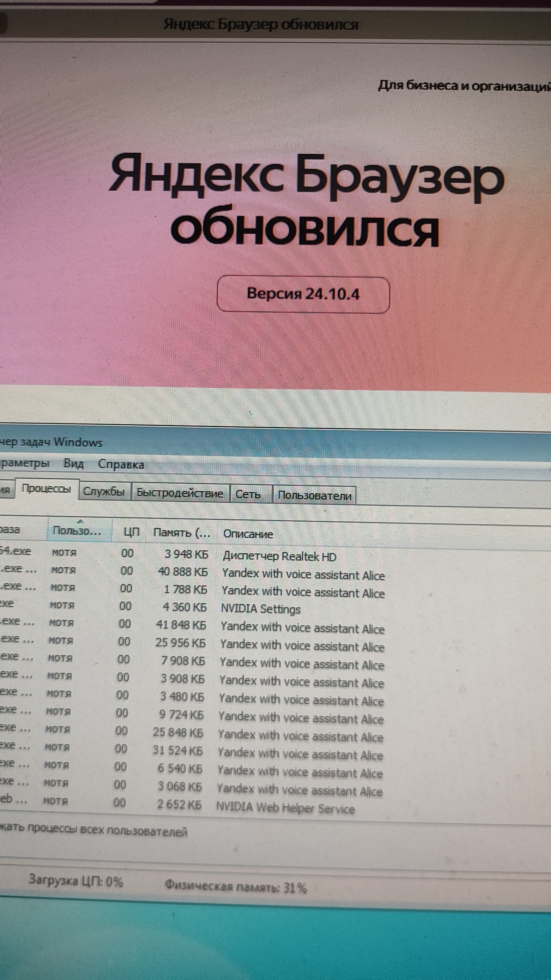This screenshot has width=551, height=980.
Task: Switch to the 'Быстродействие' tab
Action: pos(179,493)
